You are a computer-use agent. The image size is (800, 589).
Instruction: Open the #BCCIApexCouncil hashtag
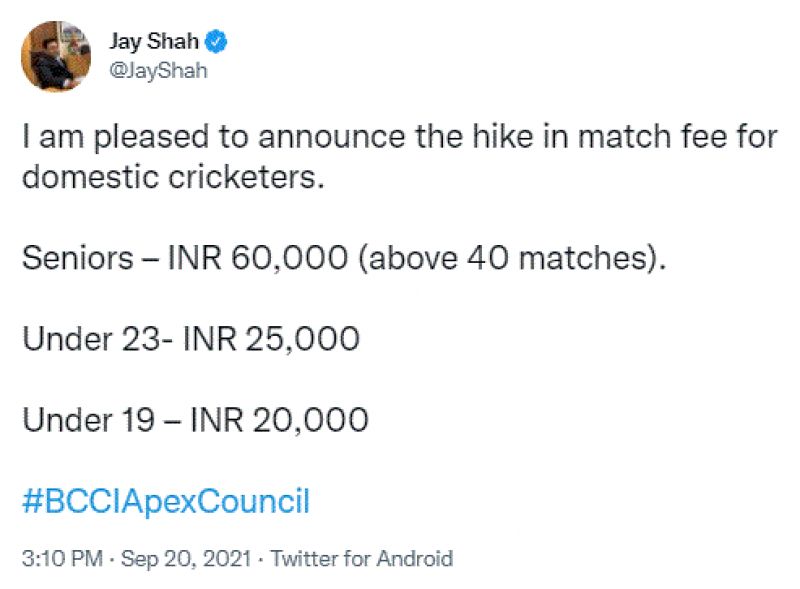166,500
